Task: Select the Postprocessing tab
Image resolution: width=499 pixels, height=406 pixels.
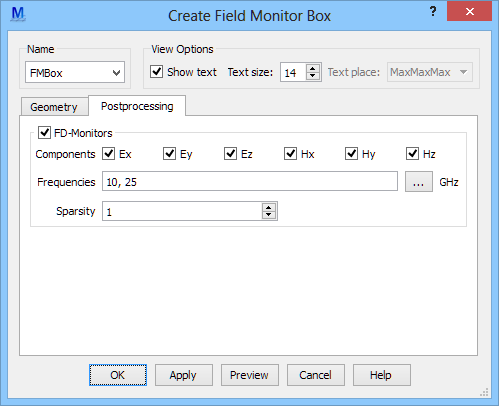Action: pyautogui.click(x=137, y=106)
